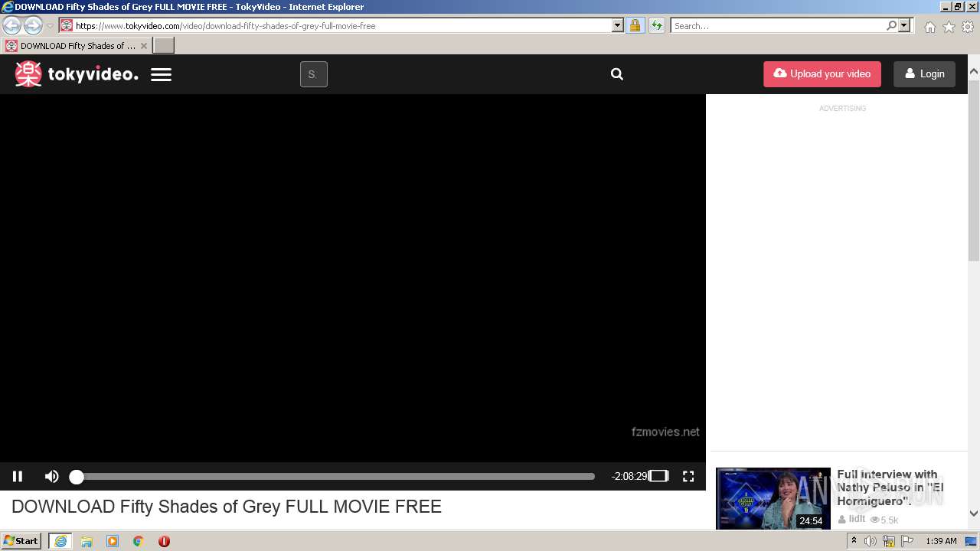
Task: Open a new tab
Action: click(x=164, y=46)
